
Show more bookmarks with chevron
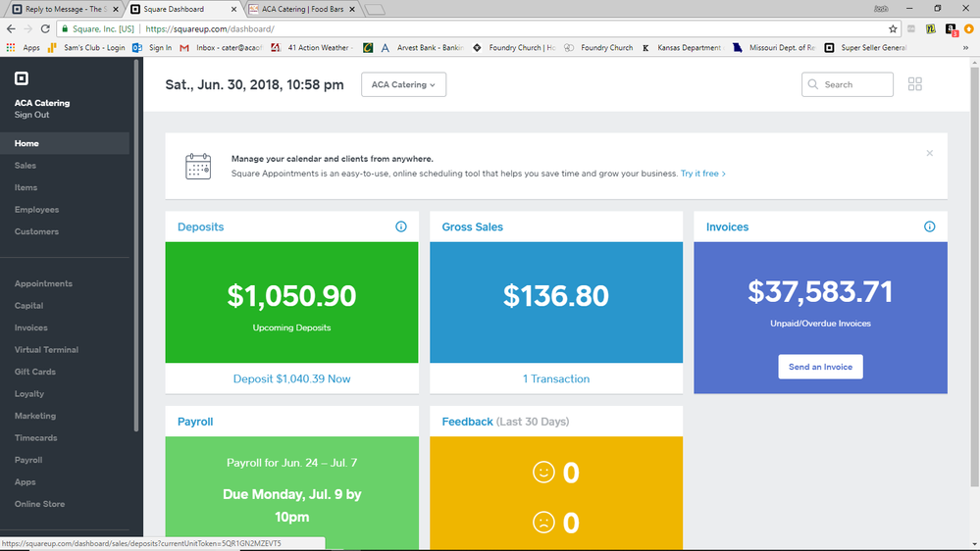click(965, 47)
